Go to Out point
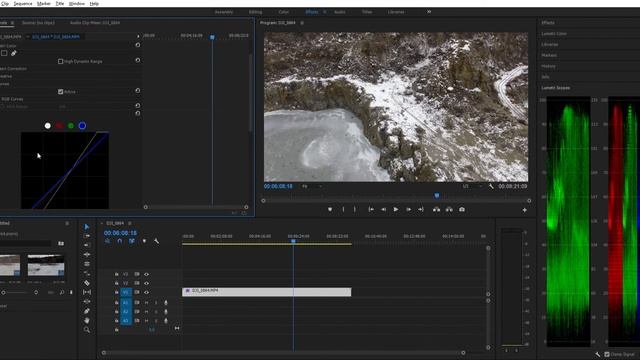Image resolution: width=640 pixels, height=360 pixels. point(420,209)
